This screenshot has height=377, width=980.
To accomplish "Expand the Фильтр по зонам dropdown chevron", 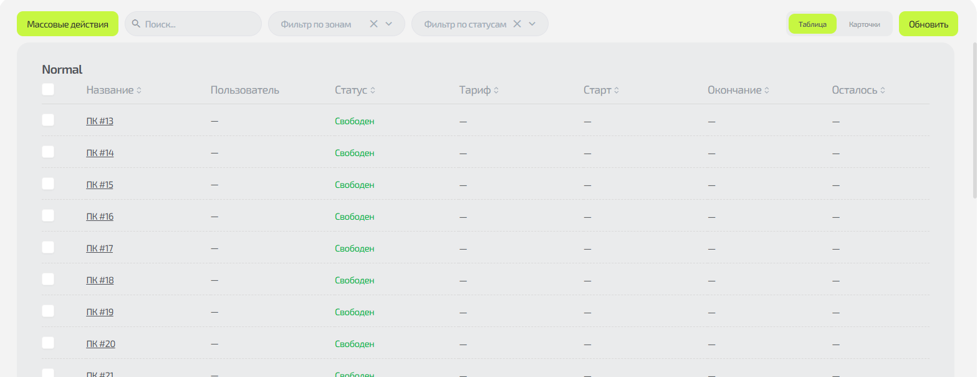I will pyautogui.click(x=389, y=24).
